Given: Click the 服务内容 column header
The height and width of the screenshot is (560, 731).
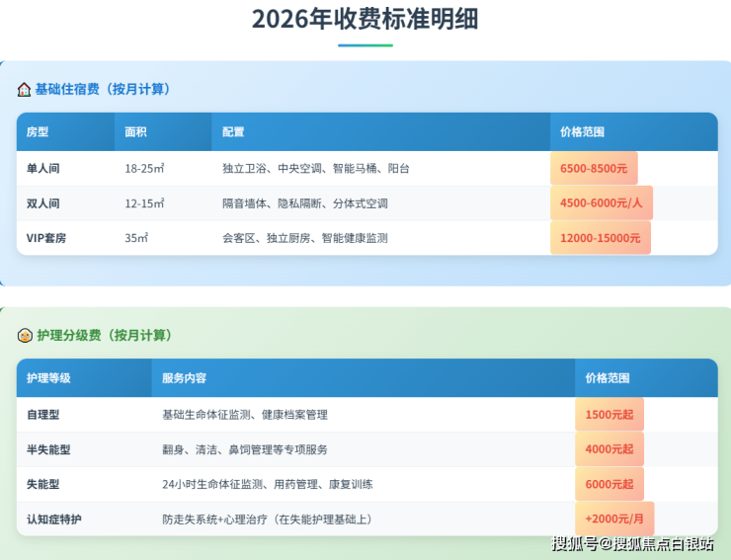Looking at the screenshot, I should [184, 378].
